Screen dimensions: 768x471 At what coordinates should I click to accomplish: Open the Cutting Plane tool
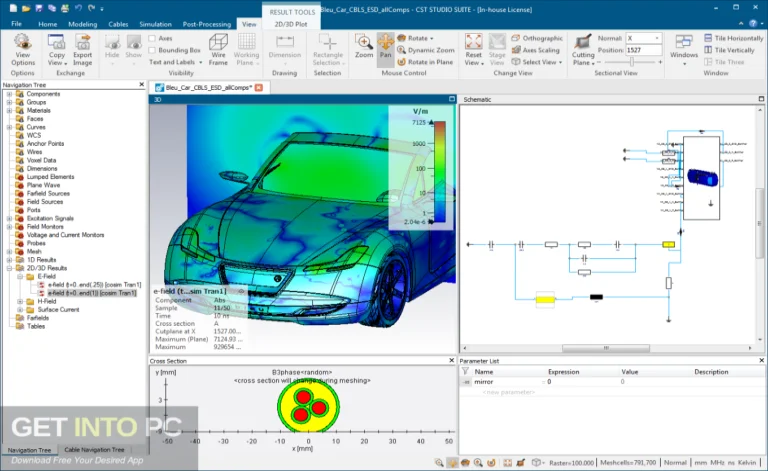point(583,49)
